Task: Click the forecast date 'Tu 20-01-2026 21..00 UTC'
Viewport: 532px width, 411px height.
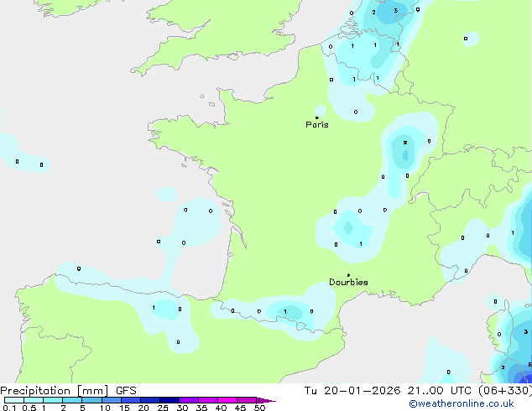Action: coord(389,391)
